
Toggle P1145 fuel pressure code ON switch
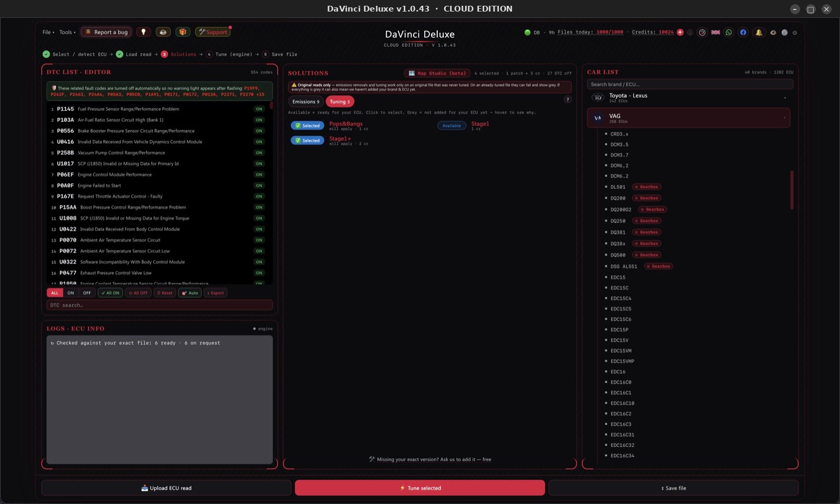(259, 109)
